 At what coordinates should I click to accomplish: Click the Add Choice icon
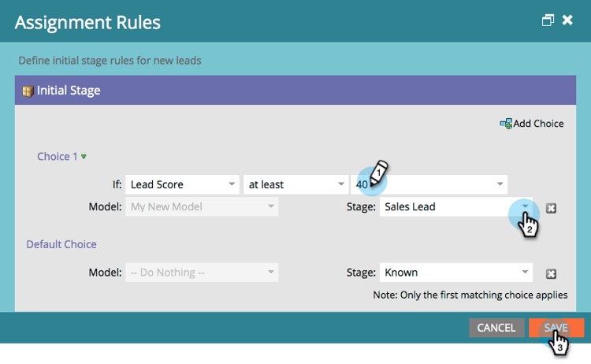tap(506, 124)
